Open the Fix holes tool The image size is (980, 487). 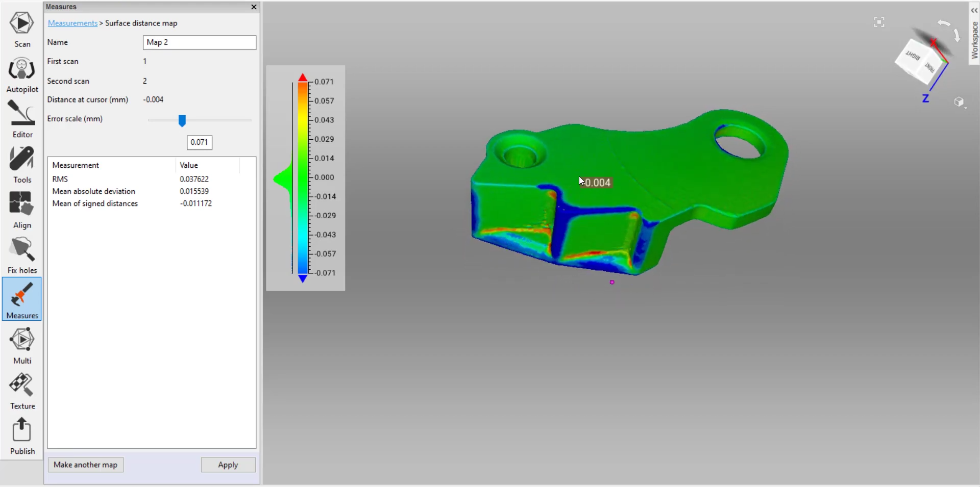click(x=22, y=255)
